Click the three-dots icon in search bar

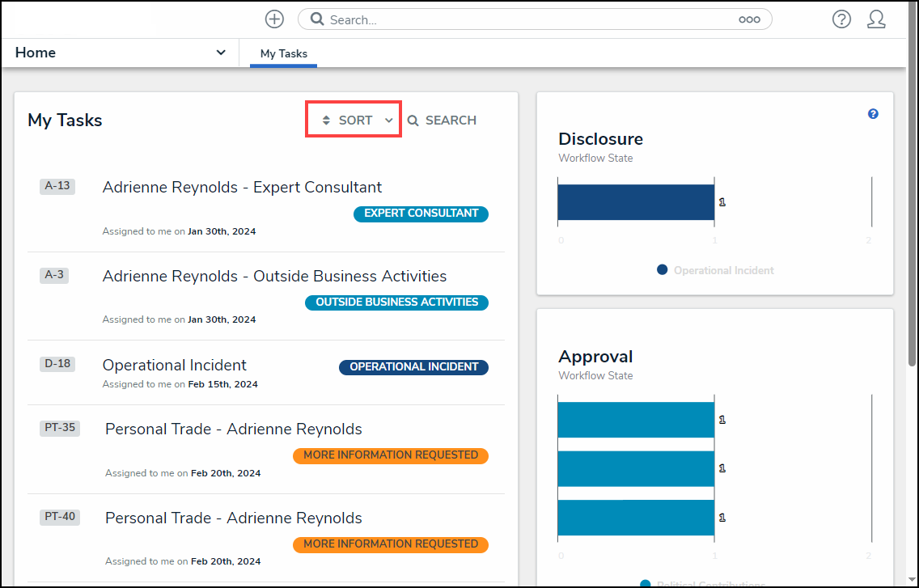pyautogui.click(x=749, y=19)
